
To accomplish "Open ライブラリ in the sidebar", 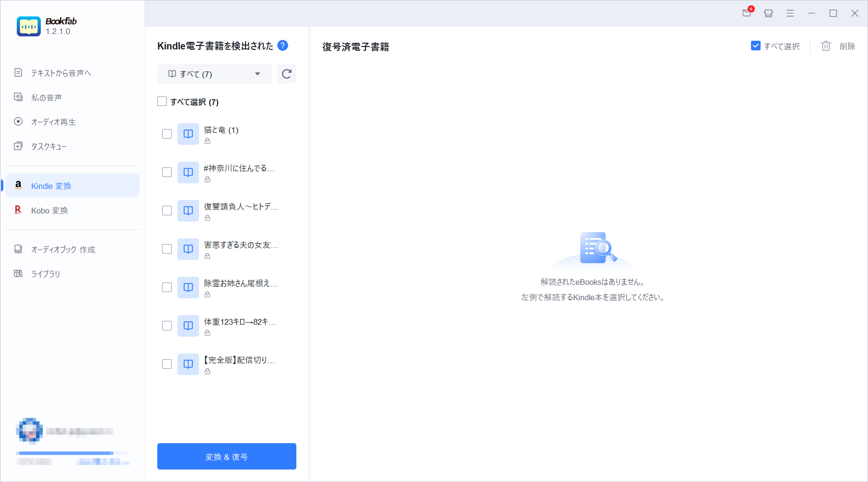I will [45, 273].
